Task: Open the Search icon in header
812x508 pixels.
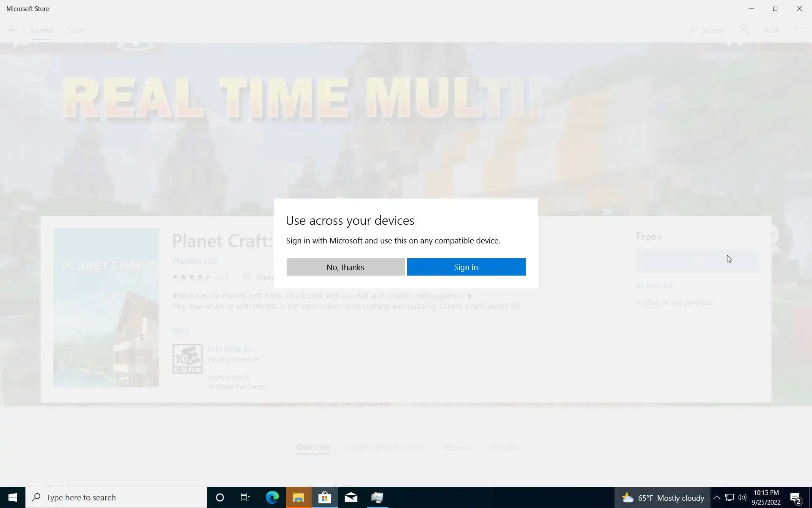Action: point(707,30)
